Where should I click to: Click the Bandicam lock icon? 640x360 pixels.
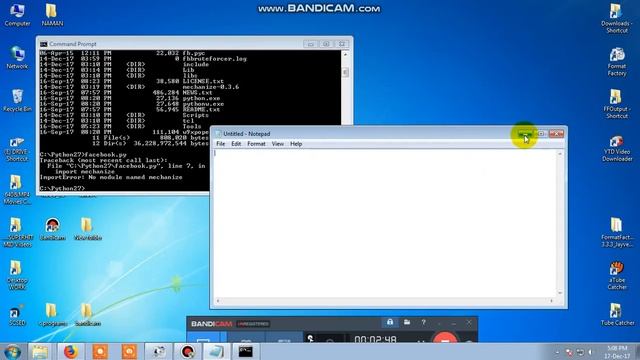[x=390, y=322]
